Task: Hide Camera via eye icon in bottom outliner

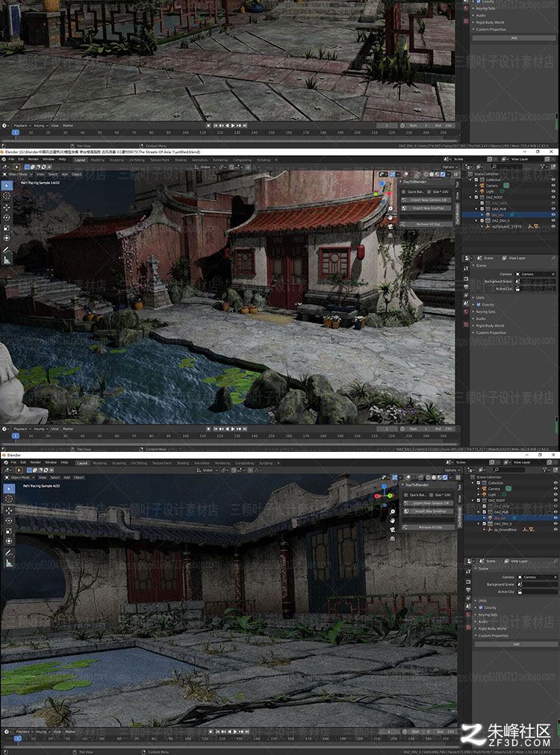Action: tap(555, 488)
